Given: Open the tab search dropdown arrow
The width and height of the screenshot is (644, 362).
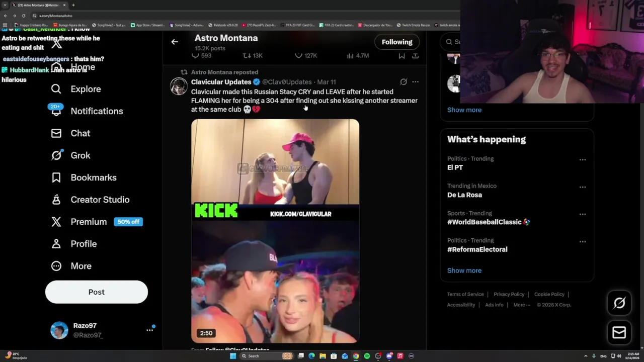Looking at the screenshot, I should click(x=5, y=5).
